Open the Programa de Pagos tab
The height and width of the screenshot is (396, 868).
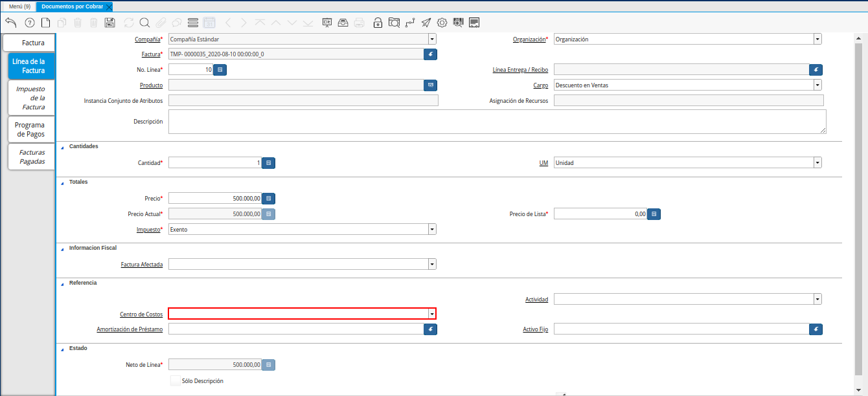(x=30, y=129)
